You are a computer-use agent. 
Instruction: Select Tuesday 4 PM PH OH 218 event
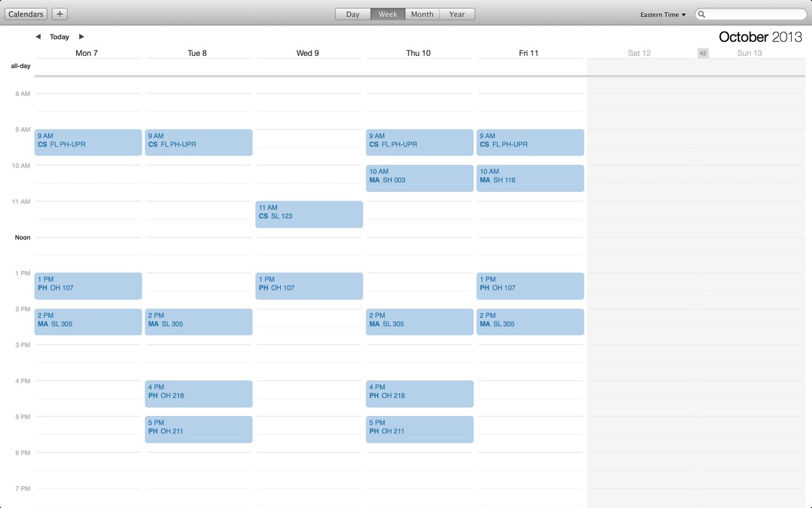pyautogui.click(x=199, y=394)
